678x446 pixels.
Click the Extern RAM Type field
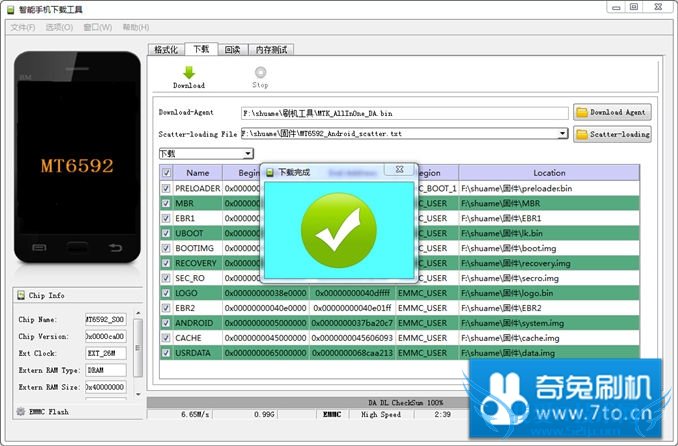coord(106,370)
